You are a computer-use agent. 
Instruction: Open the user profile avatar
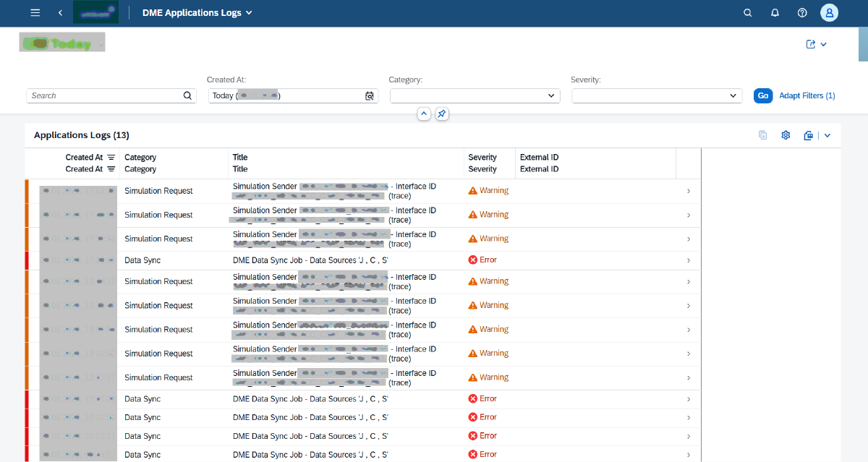(829, 13)
